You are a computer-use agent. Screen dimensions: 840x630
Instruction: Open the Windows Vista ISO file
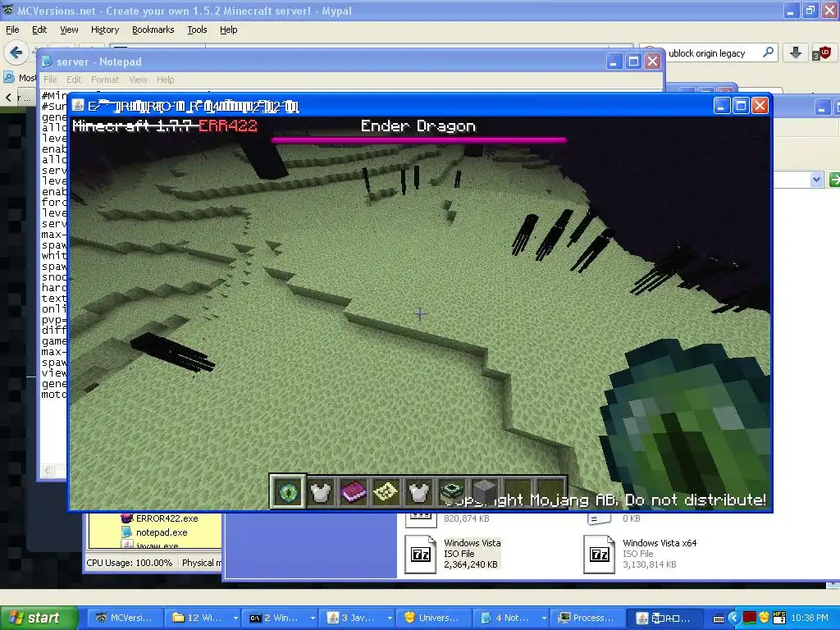453,554
